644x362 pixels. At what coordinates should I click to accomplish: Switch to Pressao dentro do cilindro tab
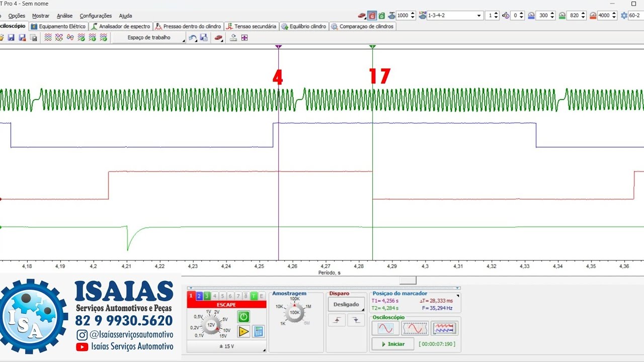point(188,26)
